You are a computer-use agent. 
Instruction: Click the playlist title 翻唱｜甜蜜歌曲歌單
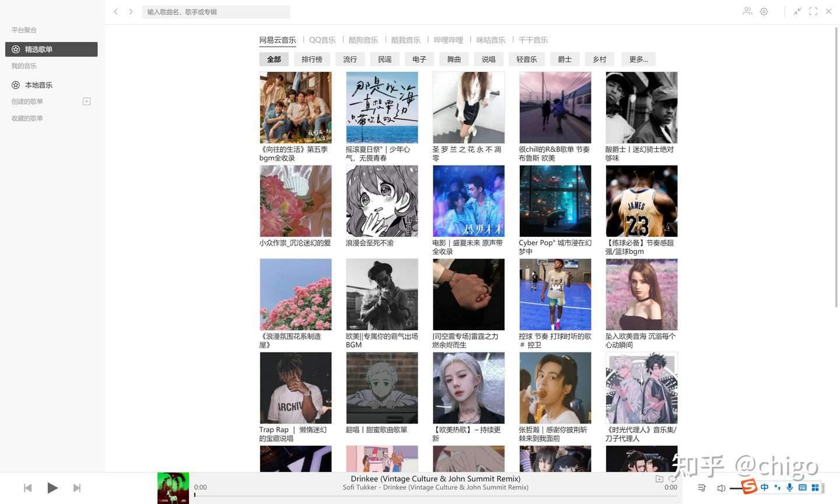tap(376, 430)
